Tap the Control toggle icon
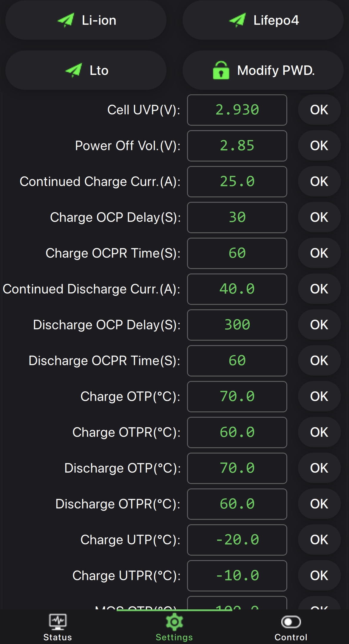The width and height of the screenshot is (349, 644). [x=291, y=622]
